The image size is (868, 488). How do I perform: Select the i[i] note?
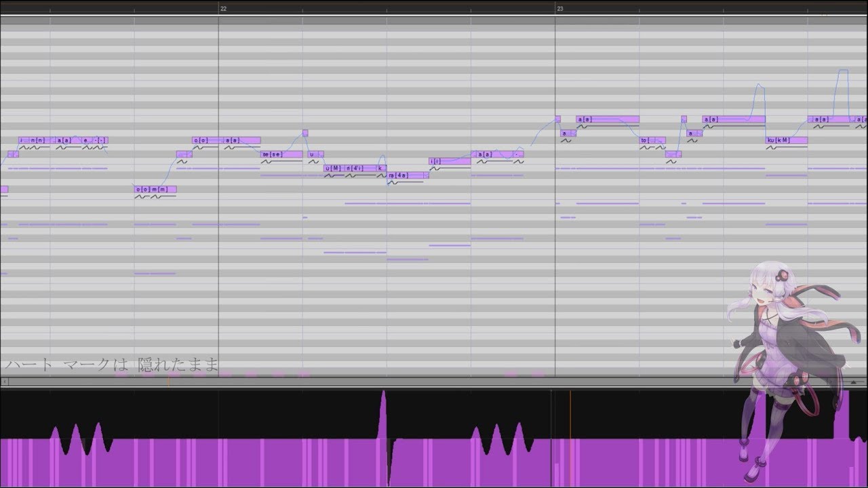450,161
